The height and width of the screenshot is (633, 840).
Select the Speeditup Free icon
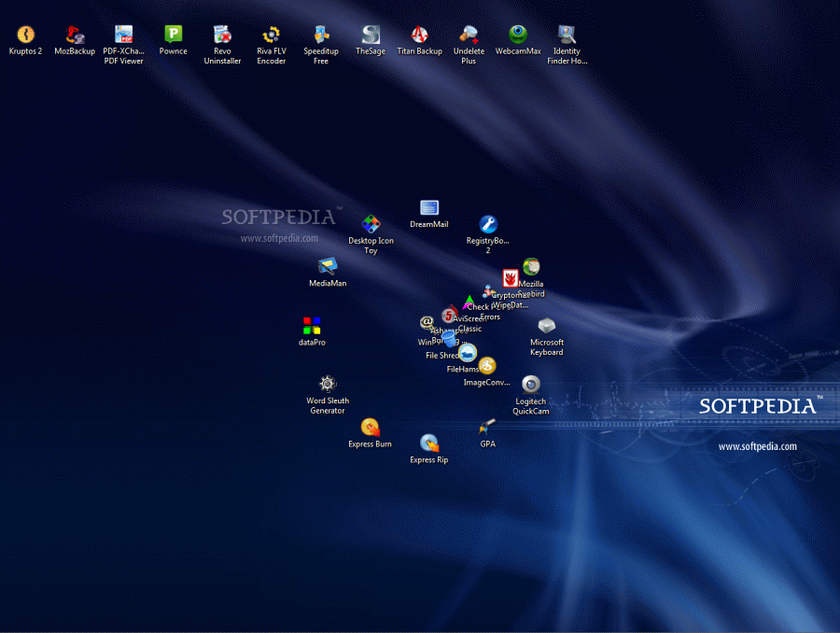click(321, 35)
